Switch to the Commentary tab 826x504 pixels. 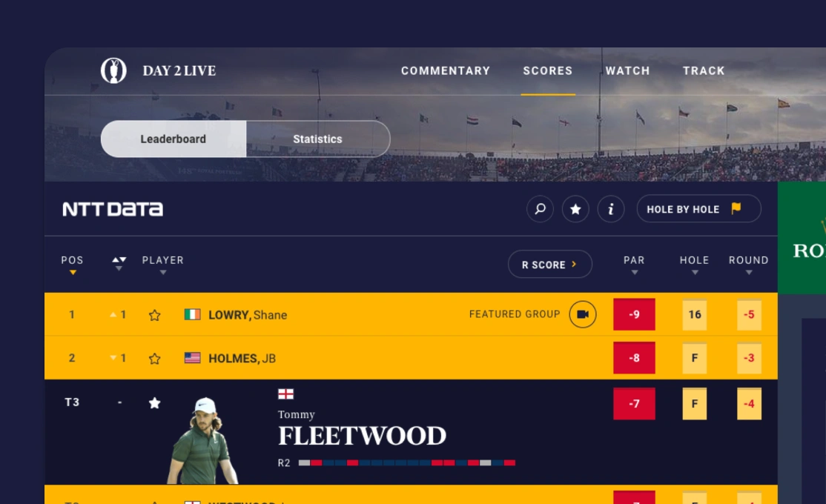coord(446,70)
